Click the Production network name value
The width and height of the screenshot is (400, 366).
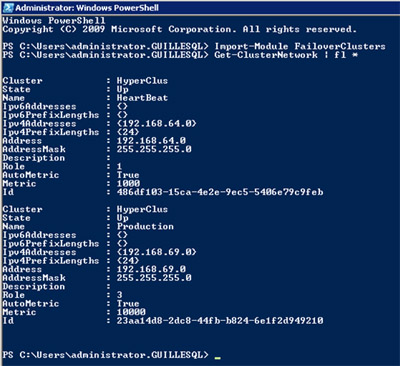[145, 226]
